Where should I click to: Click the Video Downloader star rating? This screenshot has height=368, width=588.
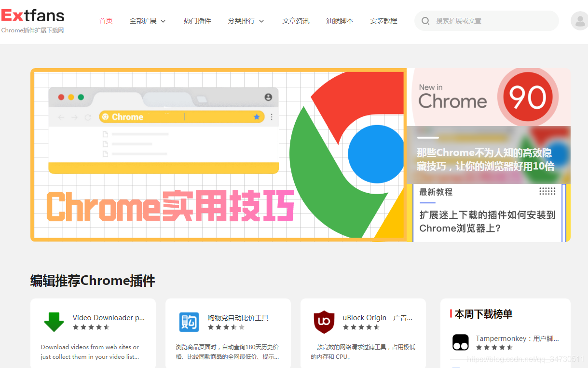tap(91, 327)
